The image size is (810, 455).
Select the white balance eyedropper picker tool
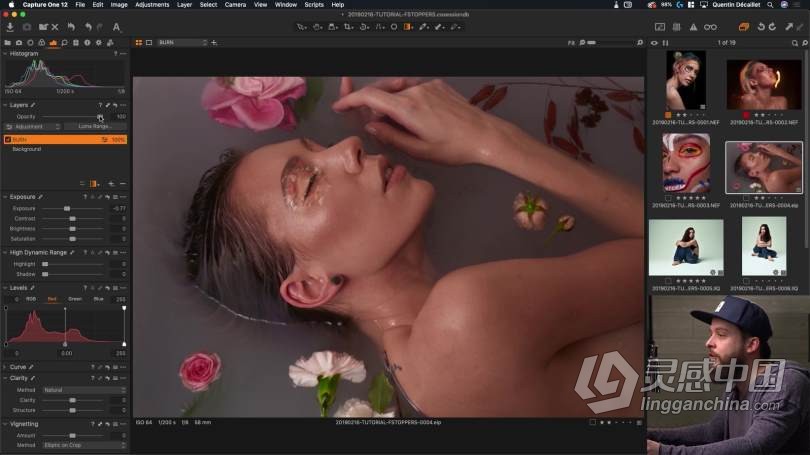pyautogui.click(x=424, y=27)
